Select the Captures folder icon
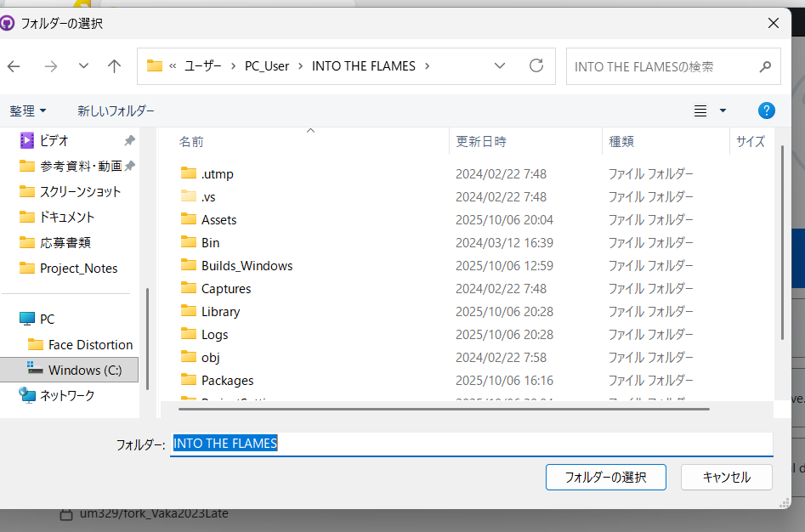805x532 pixels. pyautogui.click(x=189, y=288)
